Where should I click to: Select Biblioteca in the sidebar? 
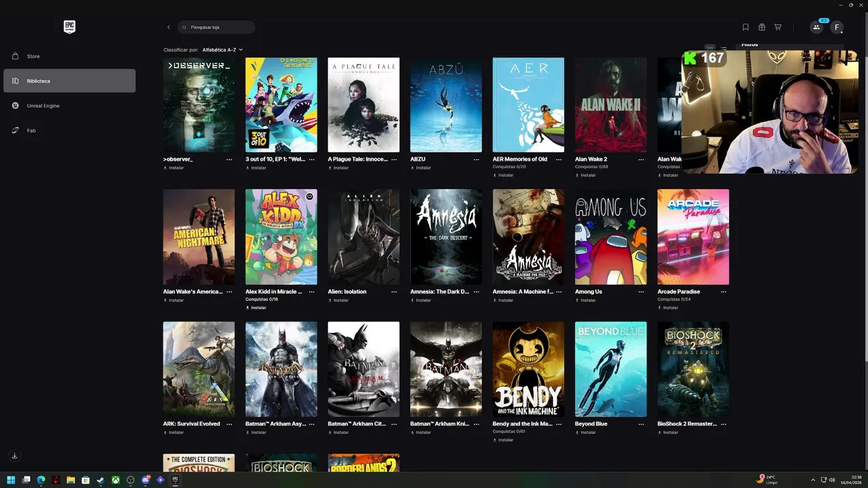pos(69,81)
